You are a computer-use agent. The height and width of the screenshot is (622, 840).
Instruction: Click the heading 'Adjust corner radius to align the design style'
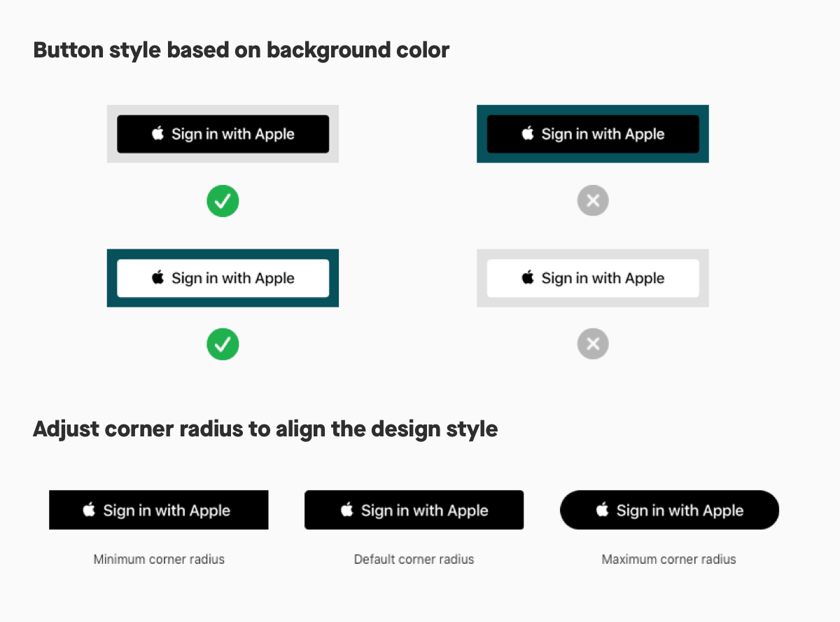(265, 429)
